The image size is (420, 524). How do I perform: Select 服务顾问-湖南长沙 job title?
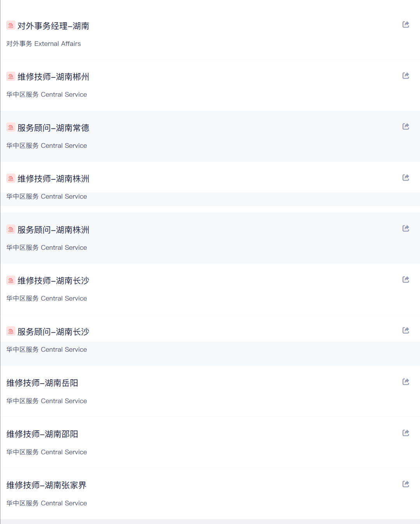(x=53, y=332)
